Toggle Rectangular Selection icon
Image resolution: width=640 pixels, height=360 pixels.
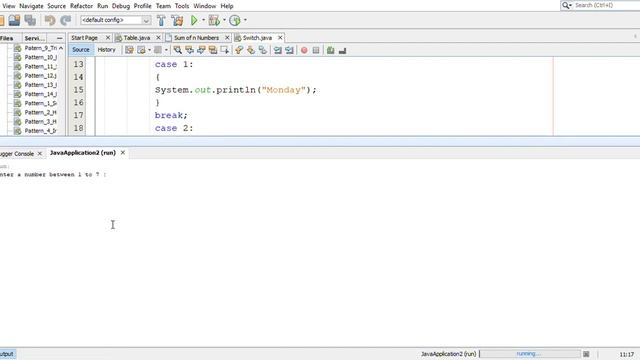tap(224, 50)
